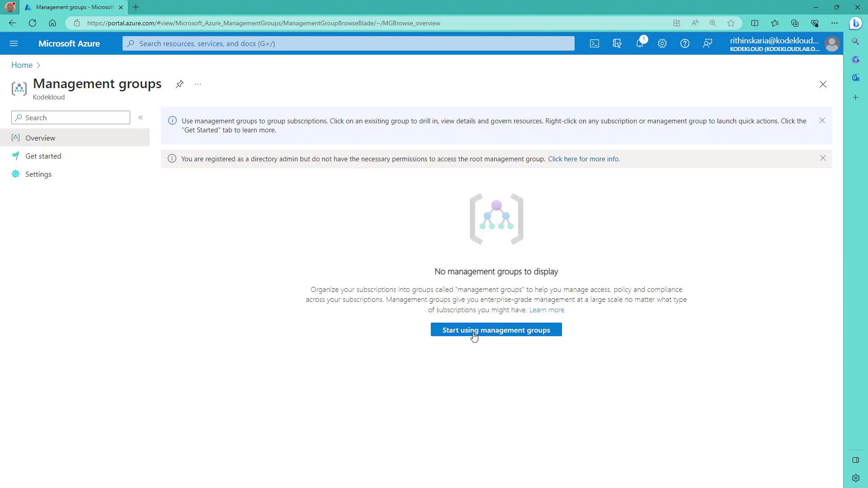
Task: Close the Management groups browser tab
Action: coord(121,7)
